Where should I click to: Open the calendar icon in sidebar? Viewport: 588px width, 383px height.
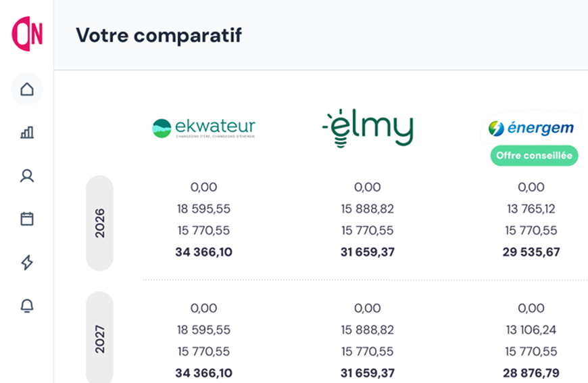pos(27,219)
